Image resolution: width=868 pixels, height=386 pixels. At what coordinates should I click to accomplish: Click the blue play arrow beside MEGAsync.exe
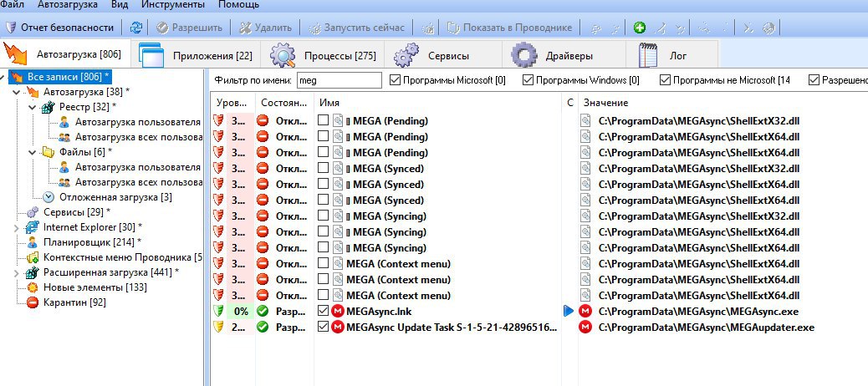569,312
